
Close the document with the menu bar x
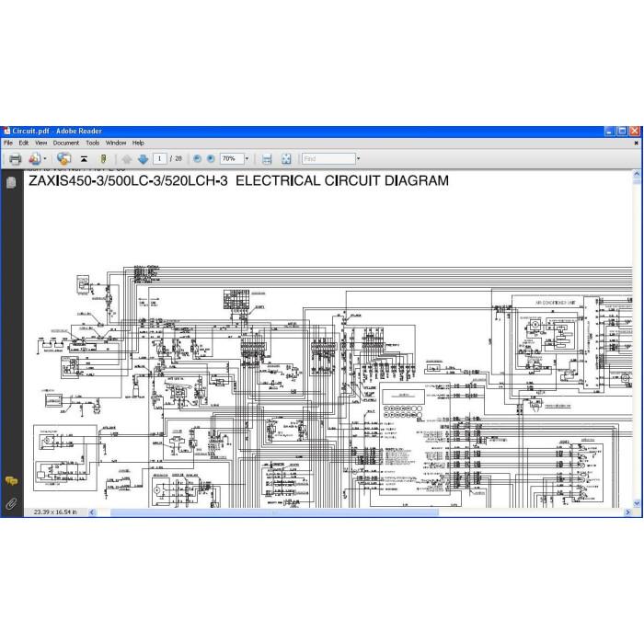point(637,143)
